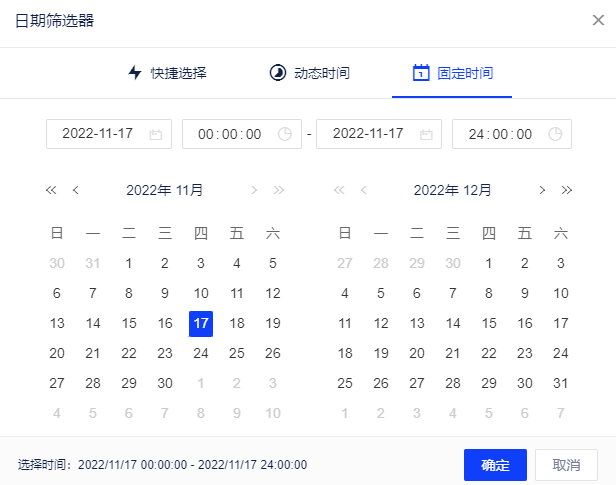The height and width of the screenshot is (485, 616).
Task: Click the start date input 2022-11-17
Action: pos(96,134)
